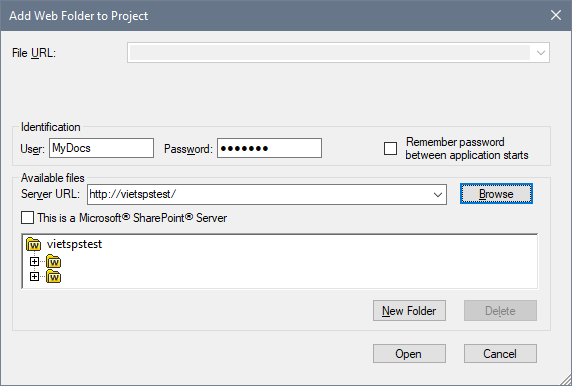Viewport: 572px width, 386px height.
Task: Click into the Password field
Action: click(269, 148)
